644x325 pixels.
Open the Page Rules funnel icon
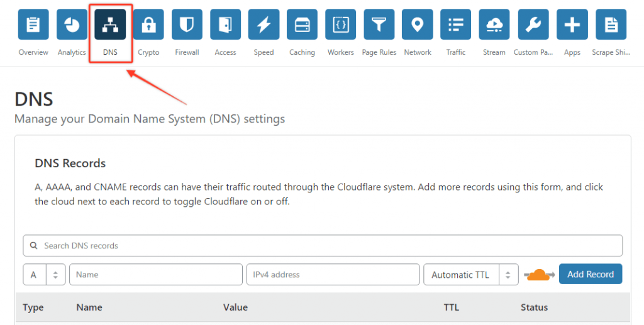[379, 25]
